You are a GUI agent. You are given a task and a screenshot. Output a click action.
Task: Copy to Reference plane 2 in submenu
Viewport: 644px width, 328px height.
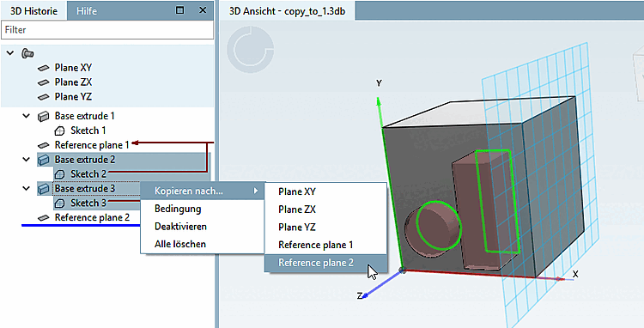click(325, 263)
